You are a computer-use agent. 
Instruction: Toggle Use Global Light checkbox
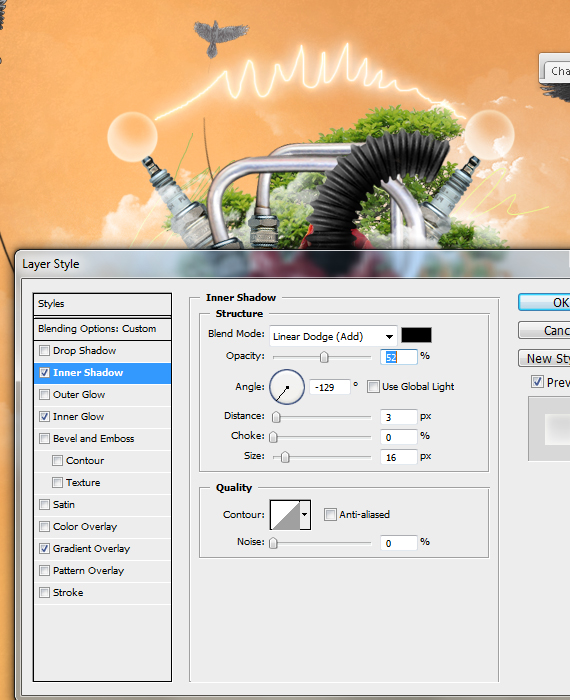coord(373,387)
